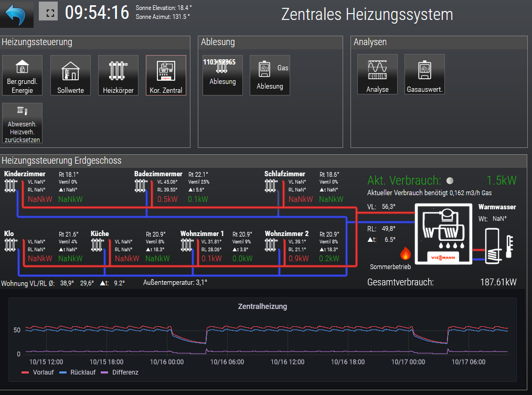
Task: Click Abwesenh. Heizverh. zurücksetzen button
Action: coord(23,123)
